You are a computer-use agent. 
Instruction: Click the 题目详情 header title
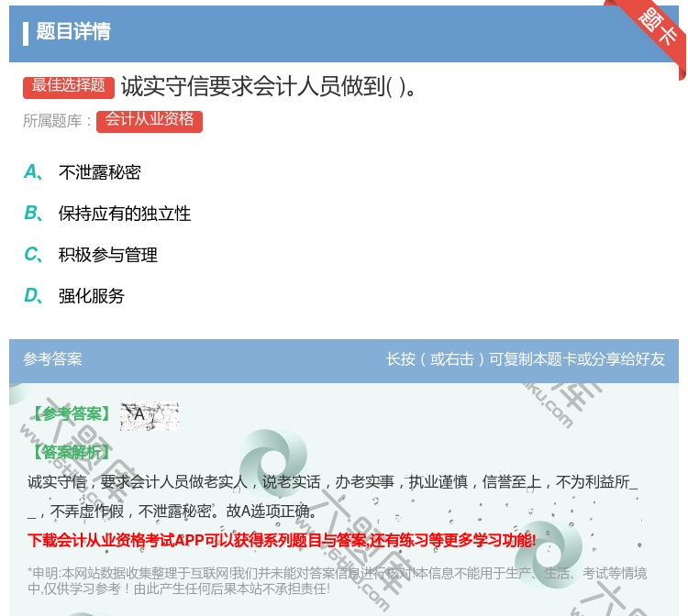pos(73,31)
